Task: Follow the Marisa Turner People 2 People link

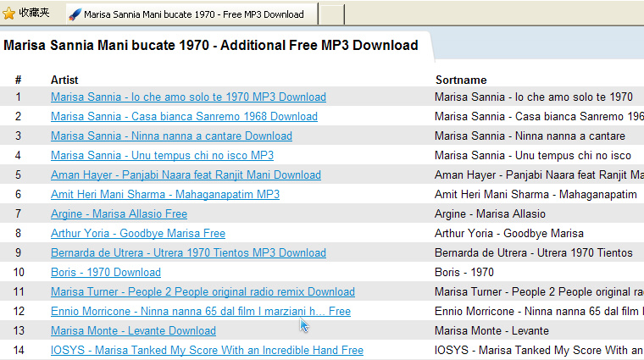Action: (203, 292)
